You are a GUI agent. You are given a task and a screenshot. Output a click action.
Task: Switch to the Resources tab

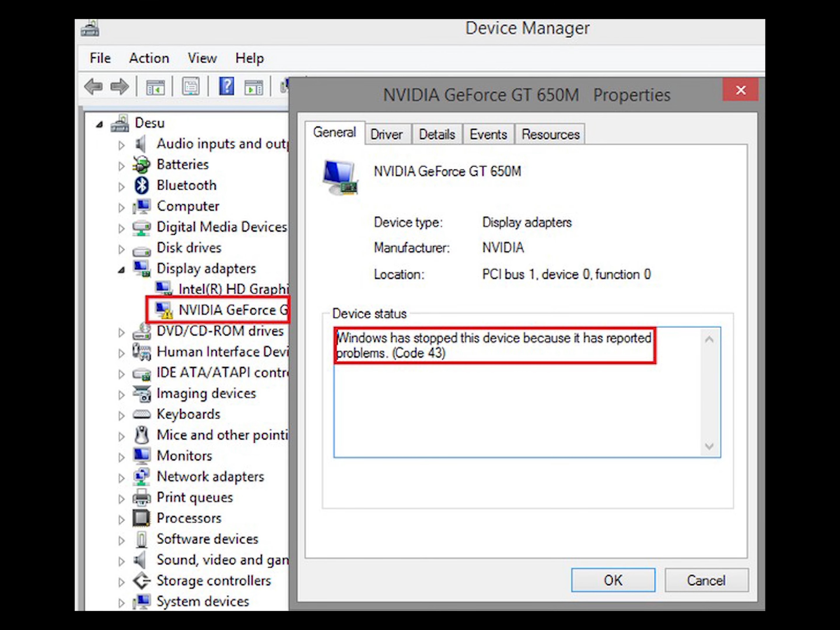(x=550, y=134)
